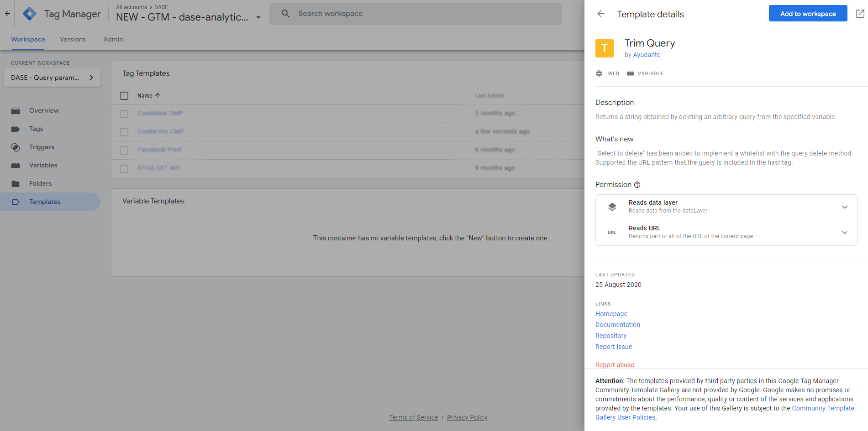Click the Triggers sidebar icon
868x431 pixels.
[16, 147]
